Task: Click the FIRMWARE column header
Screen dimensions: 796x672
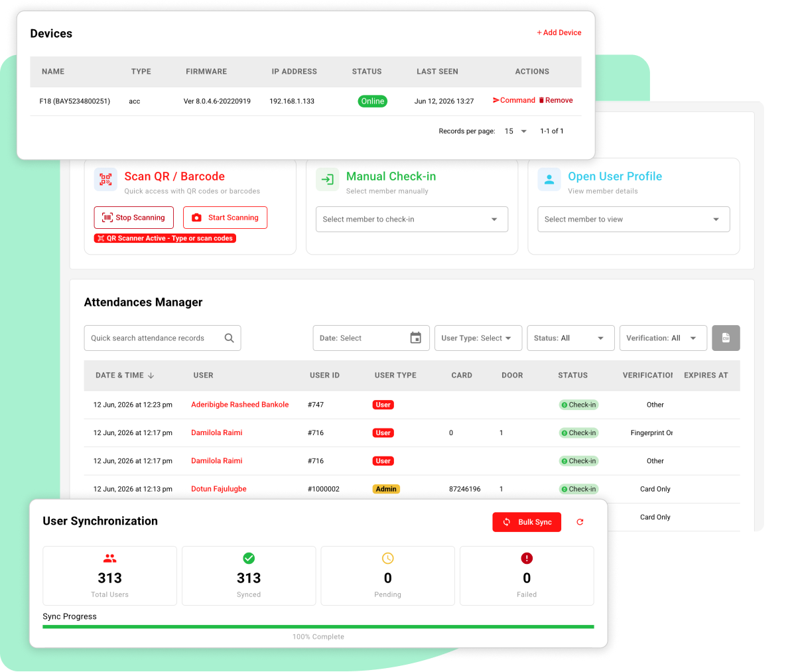Action: 206,72
